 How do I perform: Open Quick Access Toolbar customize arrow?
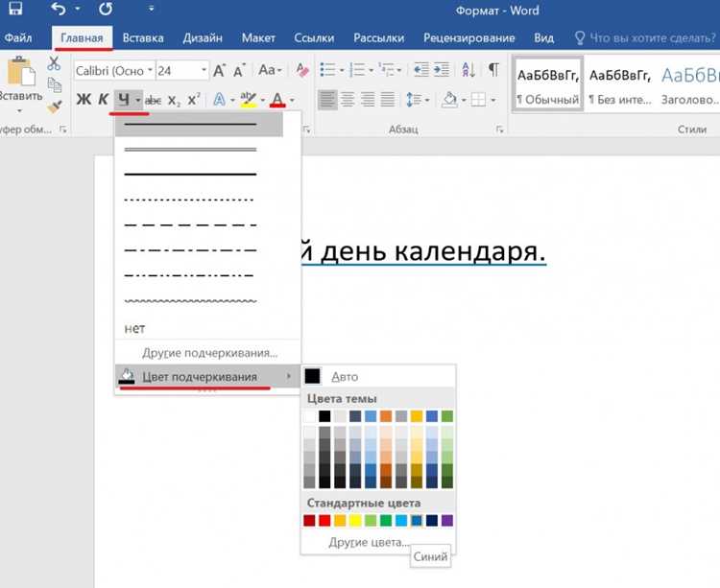pyautogui.click(x=151, y=9)
